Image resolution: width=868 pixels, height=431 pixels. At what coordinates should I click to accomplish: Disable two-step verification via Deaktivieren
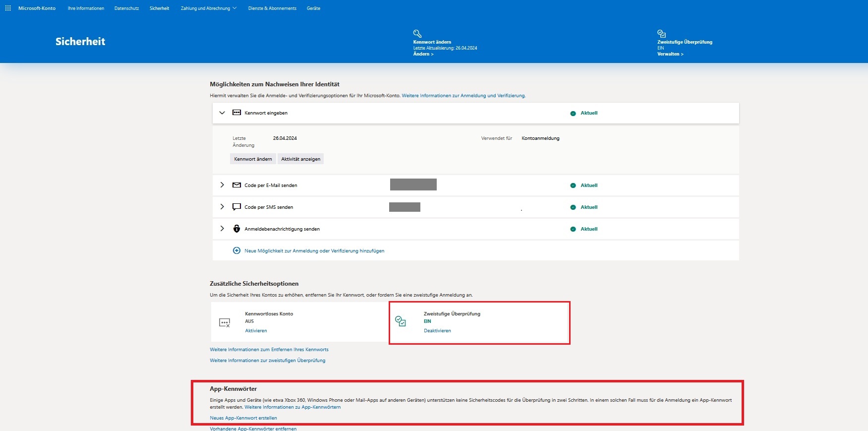click(x=437, y=331)
